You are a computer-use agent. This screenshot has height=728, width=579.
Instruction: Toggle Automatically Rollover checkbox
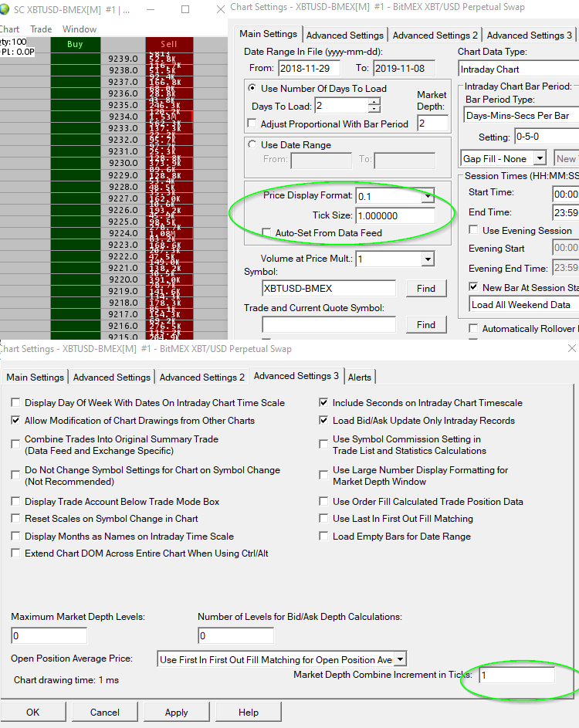coord(473,328)
